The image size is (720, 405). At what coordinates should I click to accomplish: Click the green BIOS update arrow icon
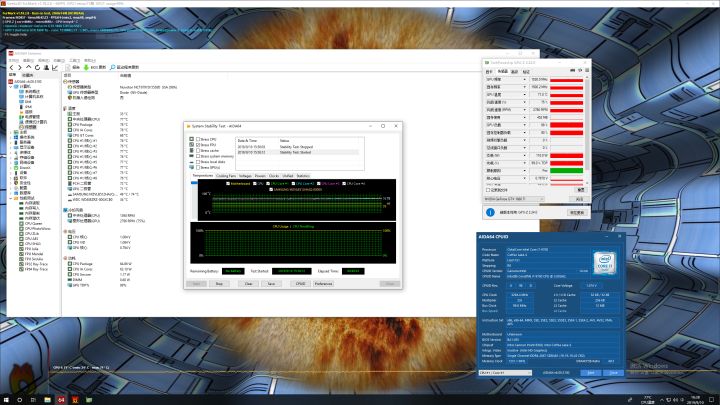point(86,68)
